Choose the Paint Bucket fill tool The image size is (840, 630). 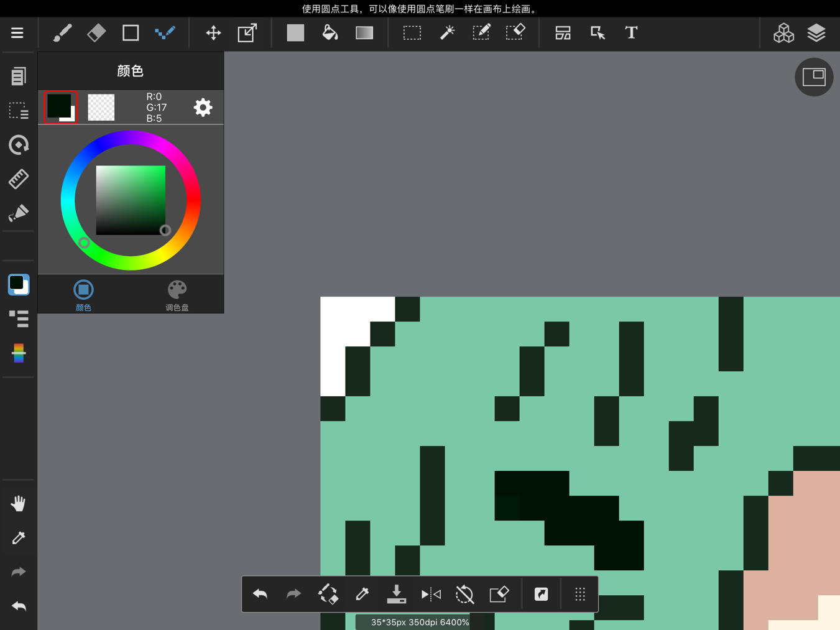click(330, 33)
